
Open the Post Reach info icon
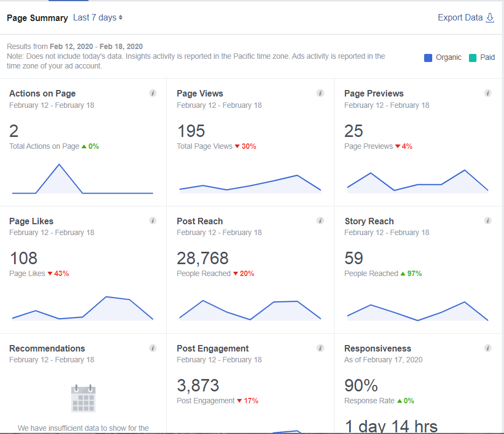point(320,221)
